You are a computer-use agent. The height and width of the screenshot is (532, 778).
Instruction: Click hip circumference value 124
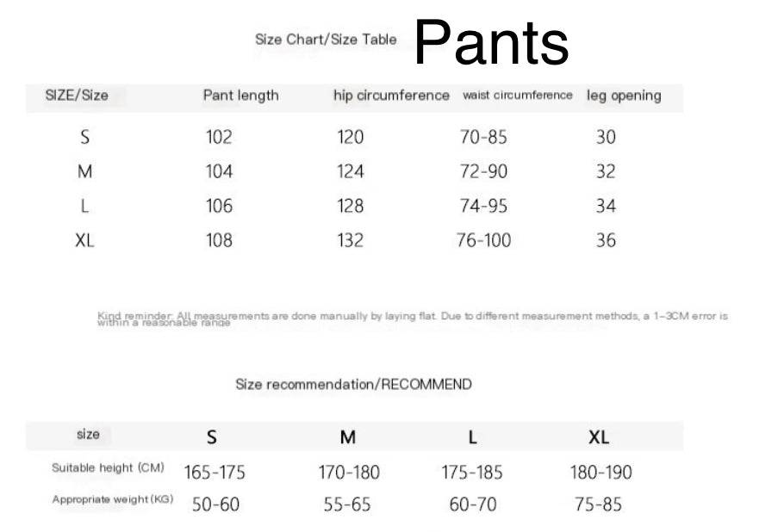[350, 171]
